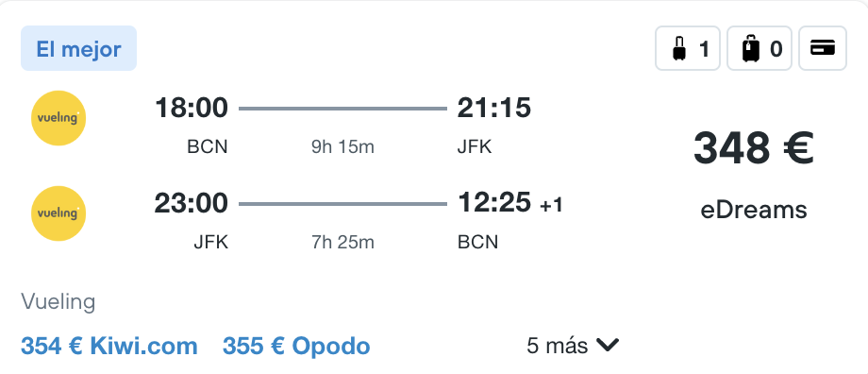Click the checked luggage icon showing 0

point(759,48)
